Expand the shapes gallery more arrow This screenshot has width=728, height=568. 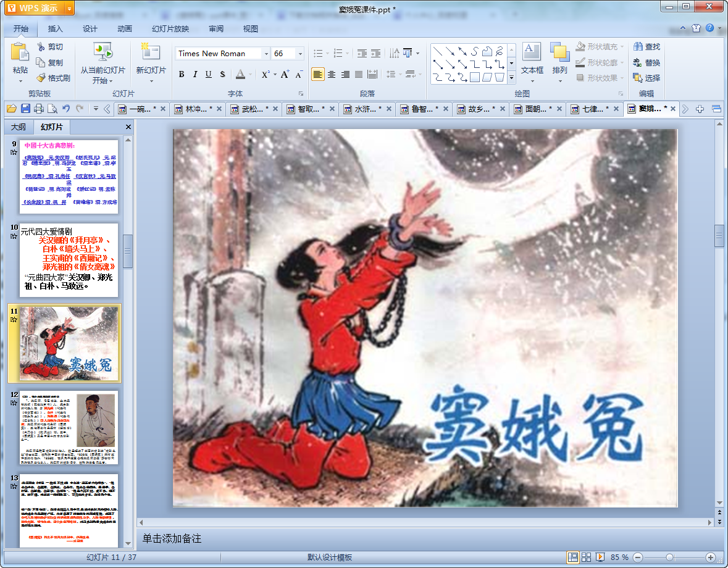tap(511, 78)
